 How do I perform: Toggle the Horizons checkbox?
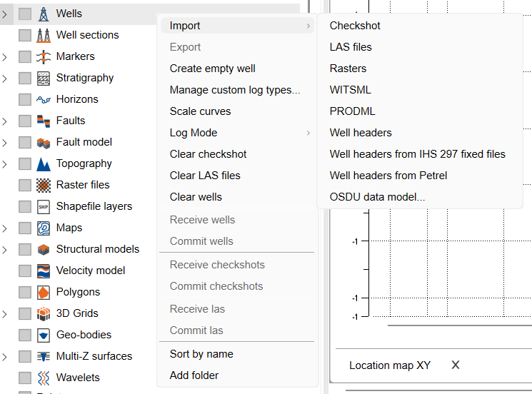[x=25, y=99]
